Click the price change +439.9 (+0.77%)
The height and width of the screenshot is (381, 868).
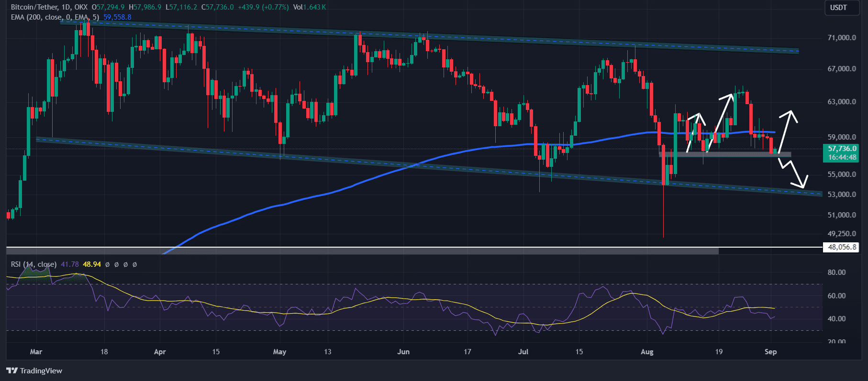(x=264, y=7)
